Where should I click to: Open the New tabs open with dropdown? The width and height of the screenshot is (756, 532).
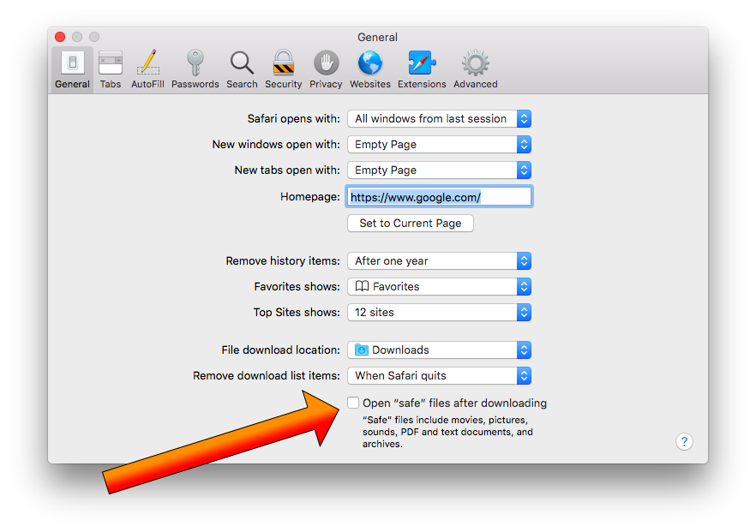tap(439, 170)
